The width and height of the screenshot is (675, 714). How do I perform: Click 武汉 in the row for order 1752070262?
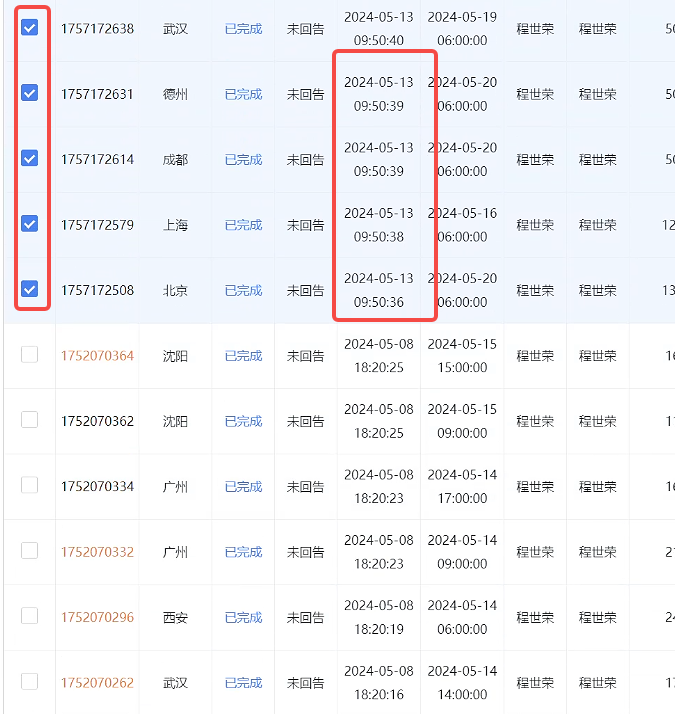175,683
